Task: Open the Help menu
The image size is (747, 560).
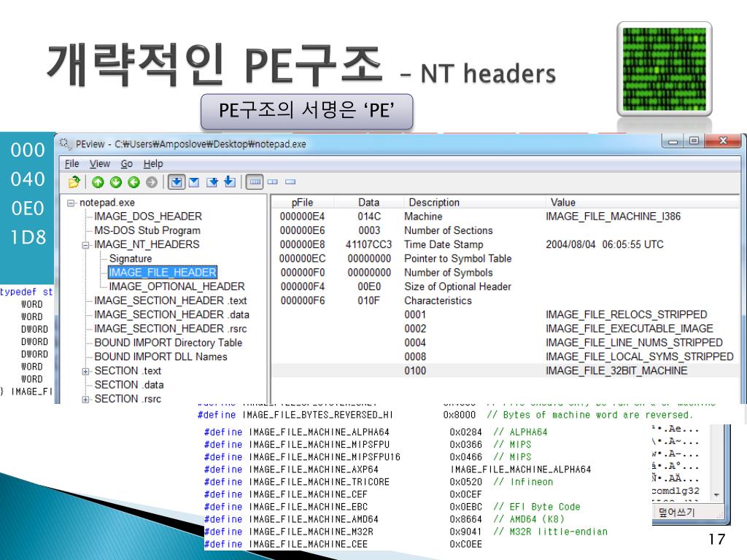Action: click(153, 164)
